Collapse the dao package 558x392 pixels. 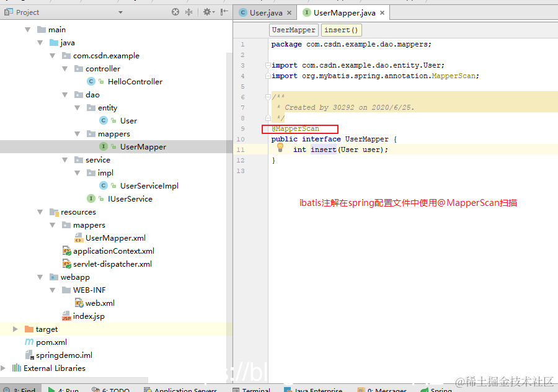coord(64,95)
